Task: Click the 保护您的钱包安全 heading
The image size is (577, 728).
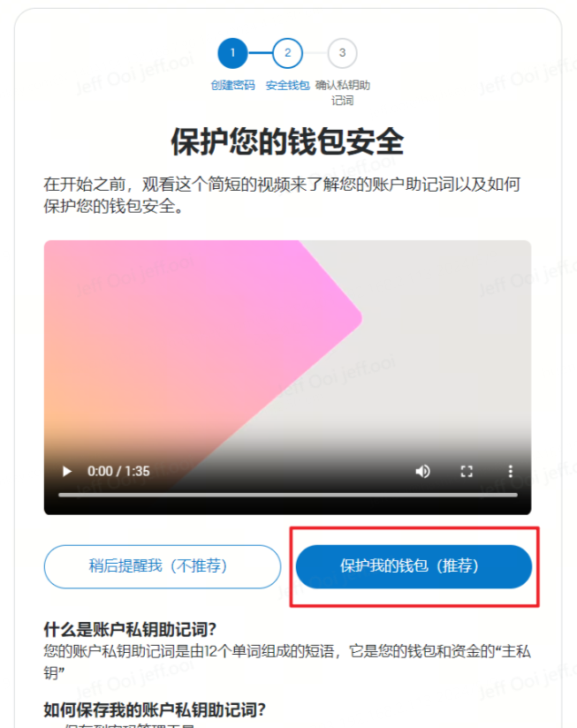Action: click(288, 141)
